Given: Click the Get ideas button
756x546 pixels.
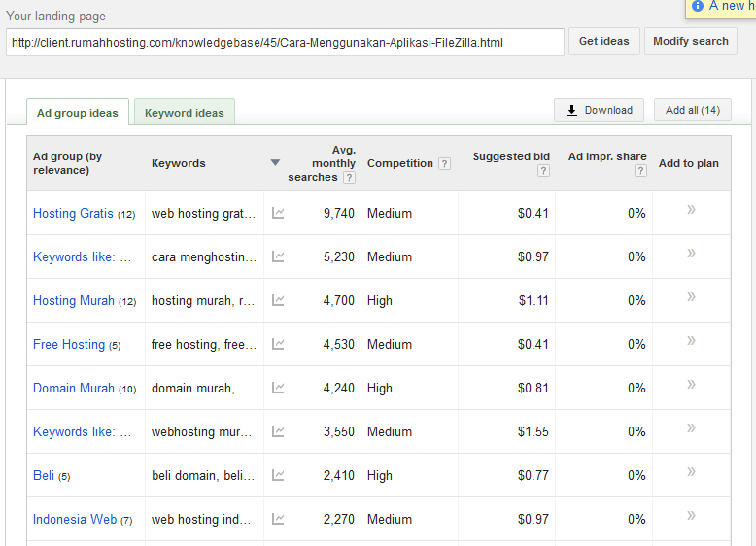Looking at the screenshot, I should (603, 42).
